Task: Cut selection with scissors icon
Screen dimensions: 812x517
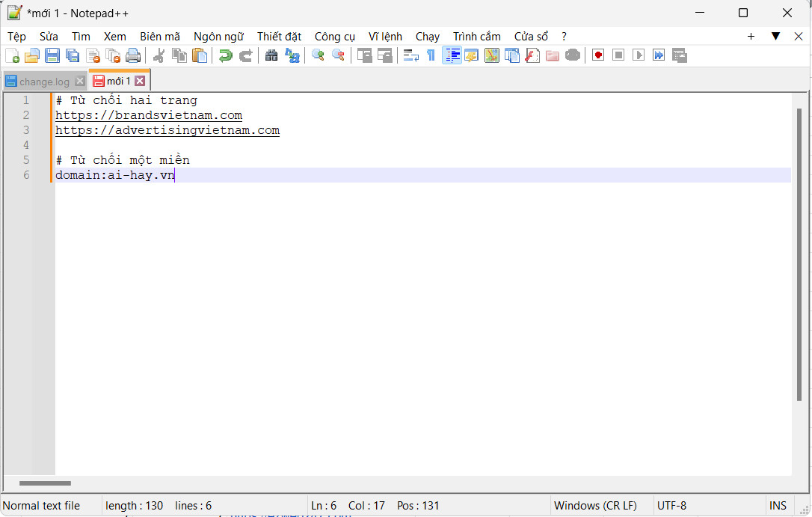Action: tap(159, 55)
